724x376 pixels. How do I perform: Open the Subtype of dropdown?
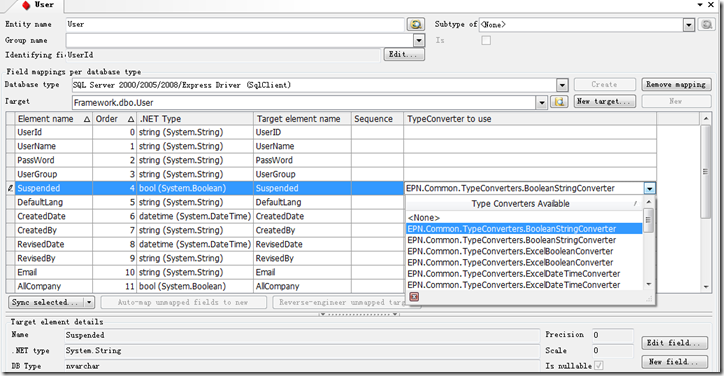pyautogui.click(x=688, y=24)
